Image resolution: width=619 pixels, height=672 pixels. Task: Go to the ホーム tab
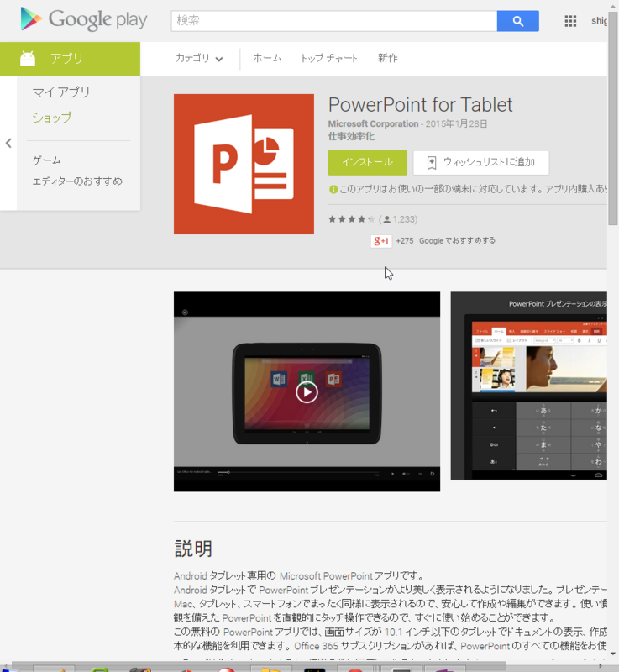pyautogui.click(x=267, y=58)
